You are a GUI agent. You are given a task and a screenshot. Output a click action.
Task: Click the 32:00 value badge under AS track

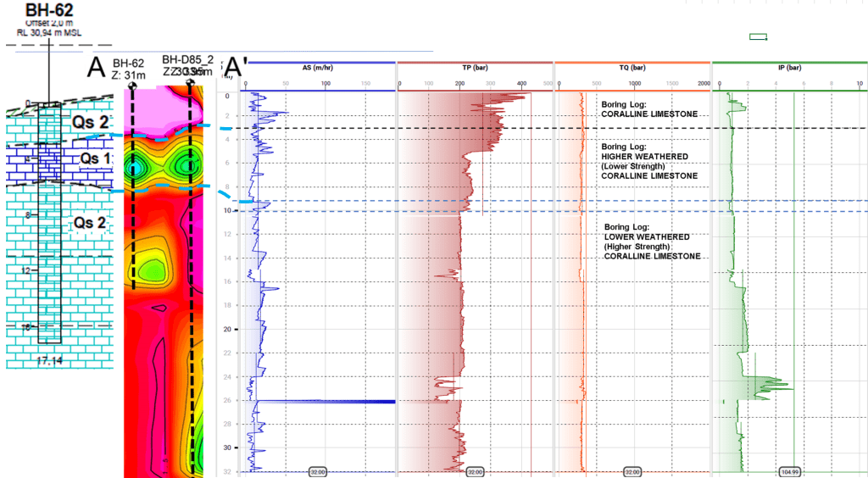318,471
